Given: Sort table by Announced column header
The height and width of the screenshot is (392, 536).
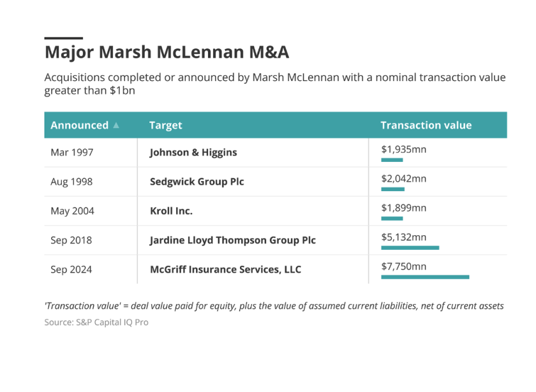Looking at the screenshot, I should (x=80, y=126).
